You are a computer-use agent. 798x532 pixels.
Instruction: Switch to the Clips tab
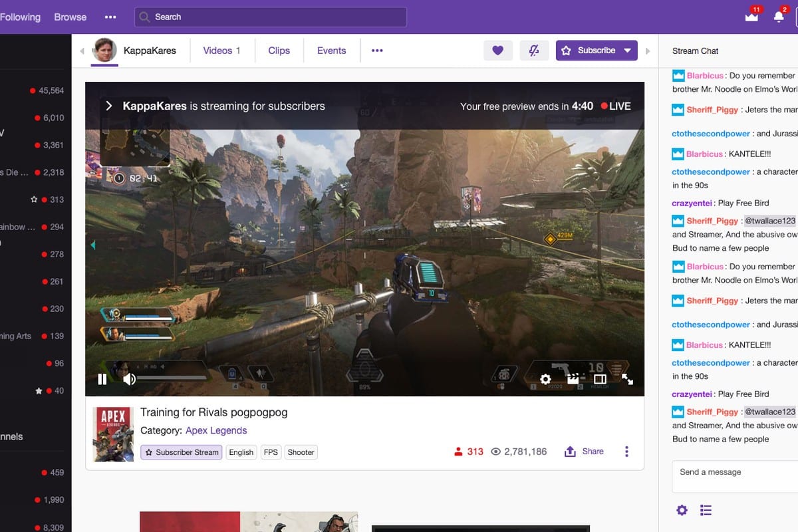279,51
